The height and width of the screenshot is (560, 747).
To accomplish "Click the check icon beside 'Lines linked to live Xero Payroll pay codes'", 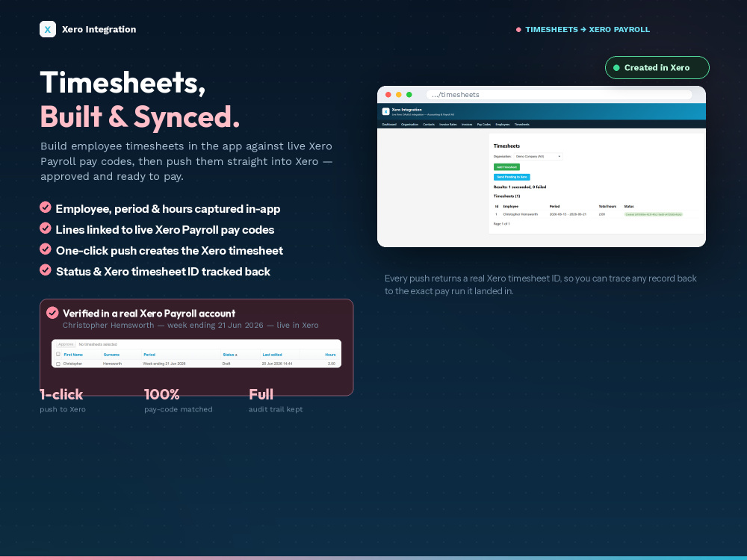I will click(x=46, y=228).
